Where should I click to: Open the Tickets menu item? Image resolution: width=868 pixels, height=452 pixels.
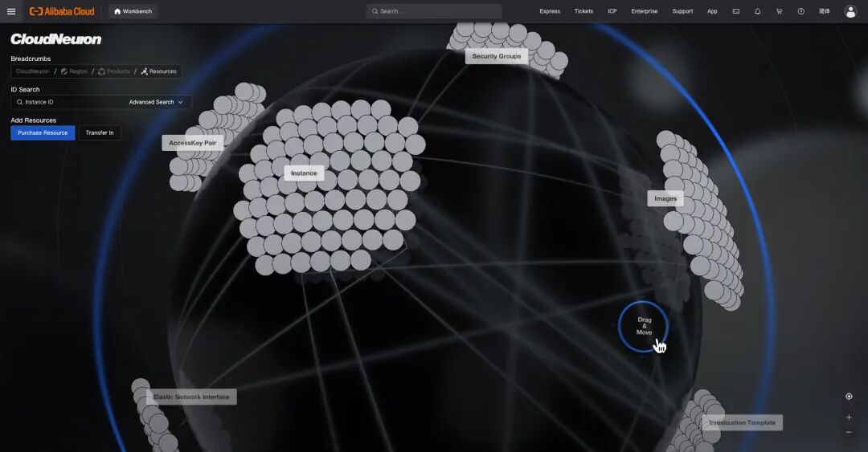coord(583,11)
